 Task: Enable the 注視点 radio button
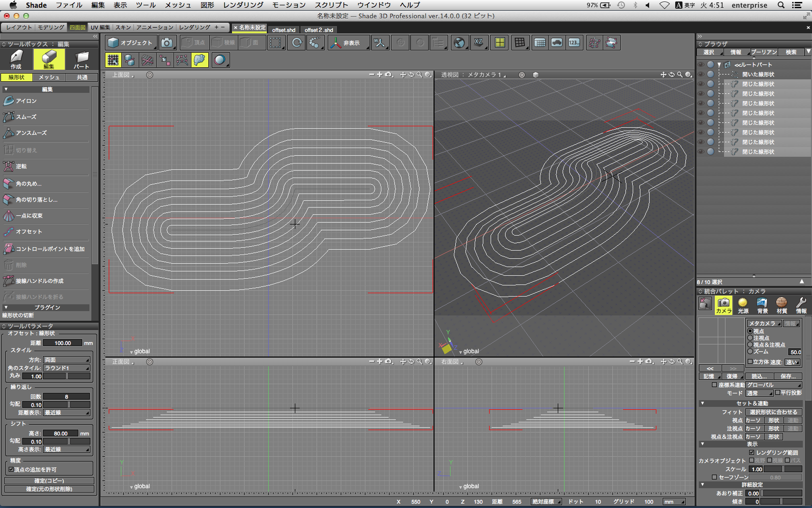[750, 338]
